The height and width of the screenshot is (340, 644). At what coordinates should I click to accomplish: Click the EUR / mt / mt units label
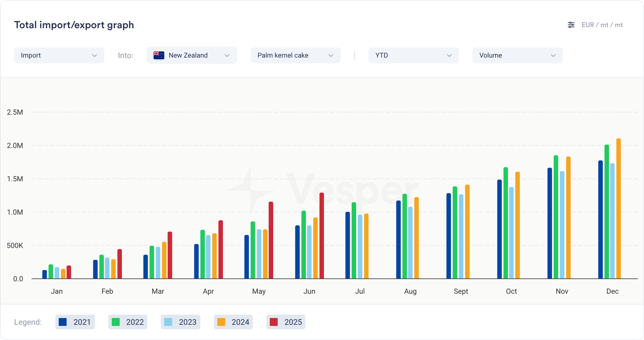tap(602, 25)
